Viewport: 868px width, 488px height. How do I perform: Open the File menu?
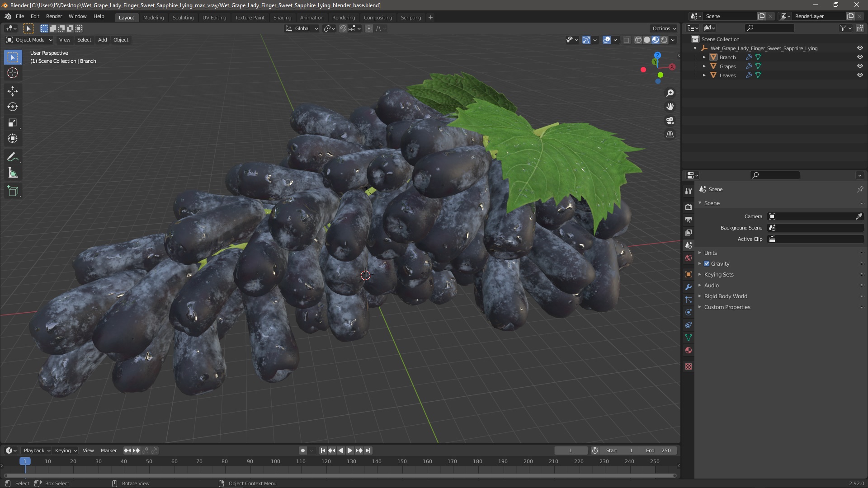pyautogui.click(x=20, y=16)
